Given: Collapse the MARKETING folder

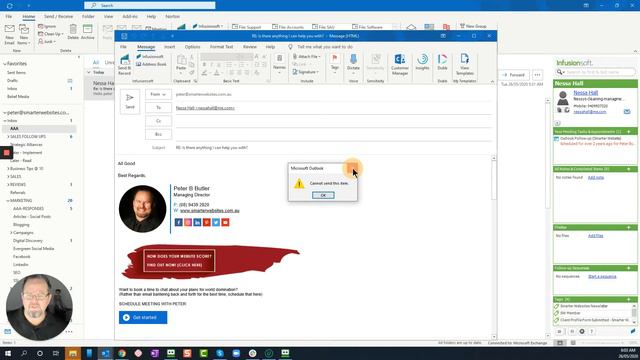Looking at the screenshot, I should point(8,200).
